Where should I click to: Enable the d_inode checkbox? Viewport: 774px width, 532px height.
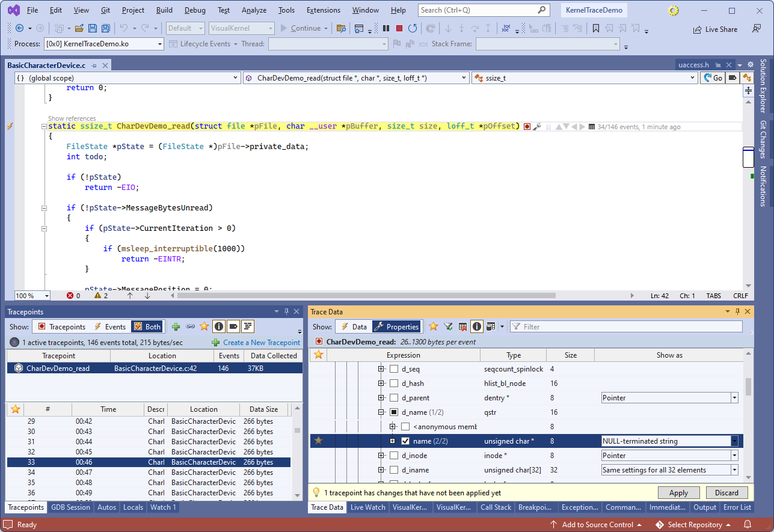[x=394, y=456]
